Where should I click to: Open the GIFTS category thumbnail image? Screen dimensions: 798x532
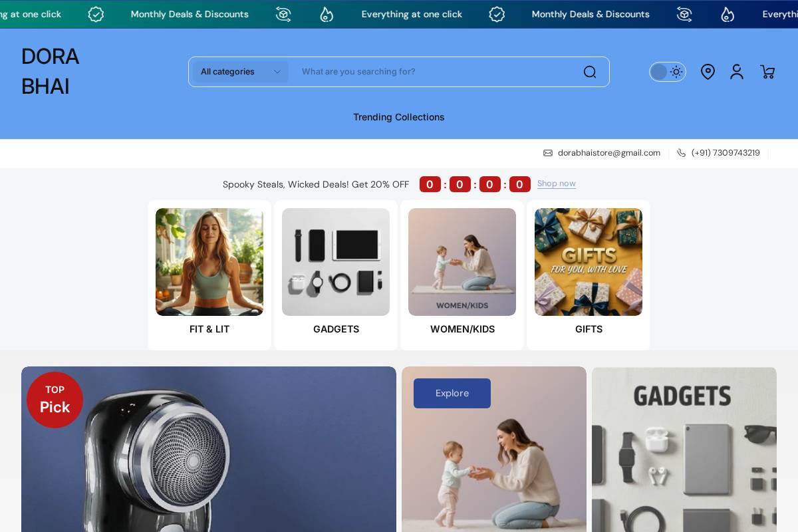[589, 262]
